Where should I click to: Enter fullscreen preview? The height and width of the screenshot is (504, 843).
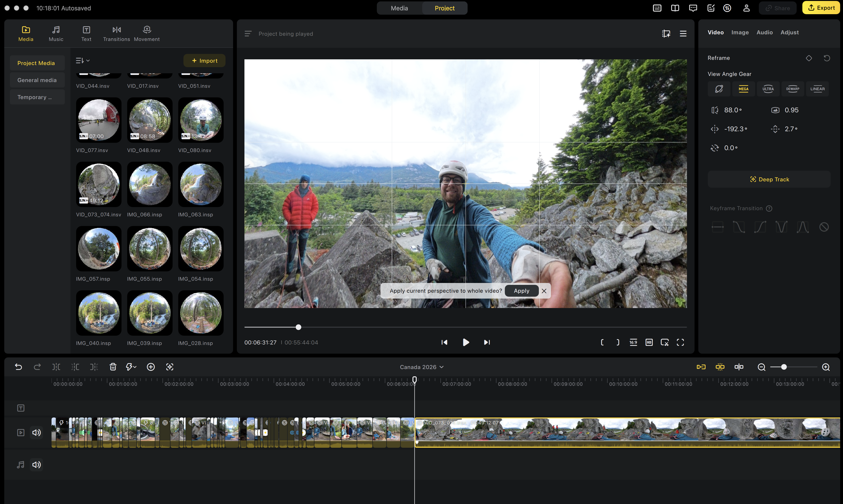(x=680, y=342)
